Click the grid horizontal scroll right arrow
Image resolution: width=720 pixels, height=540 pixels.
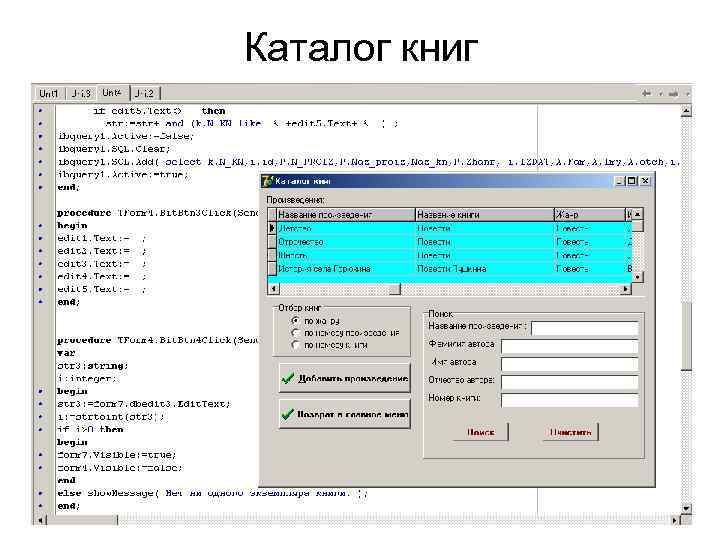point(626,289)
